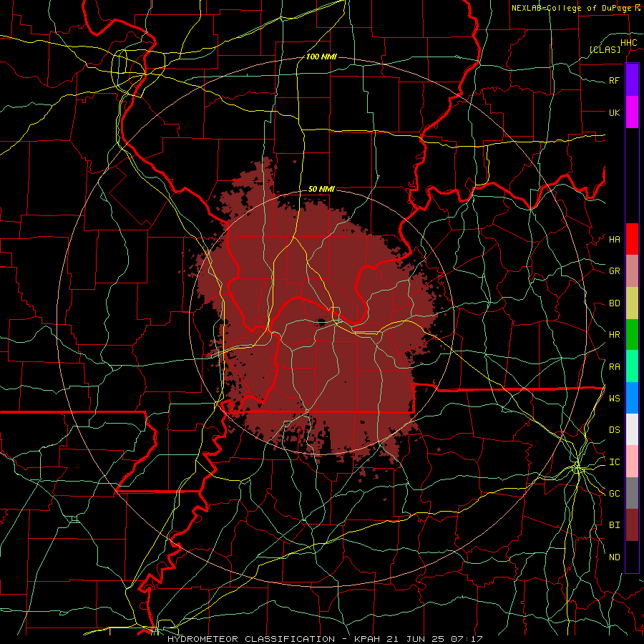Click the IC legend label
This screenshot has height=644, width=644.
tap(614, 462)
